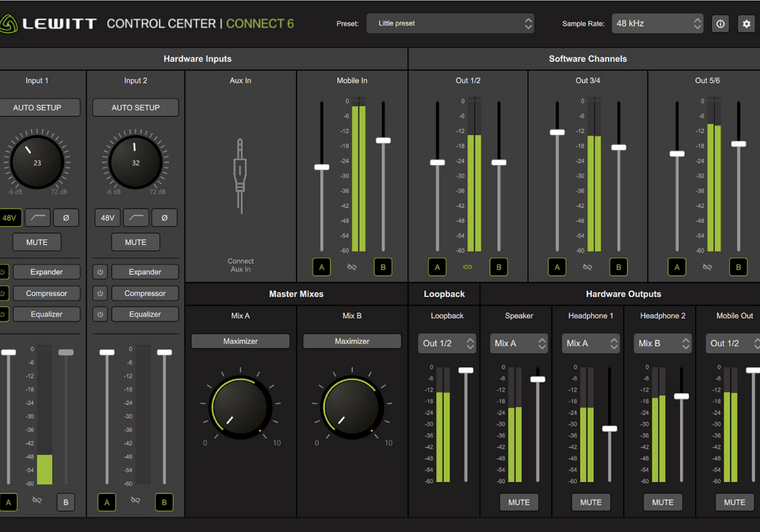The image size is (760, 532).
Task: Click the Mix B master level knob
Action: 352,407
